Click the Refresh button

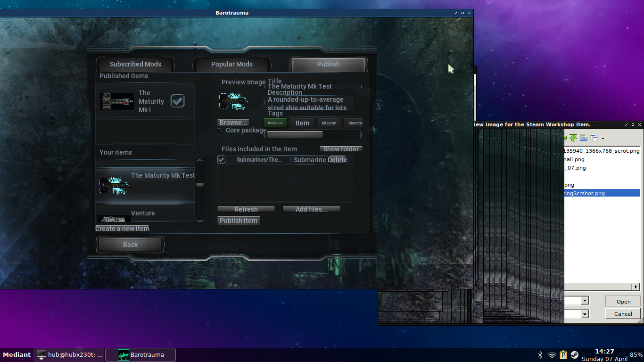246,209
